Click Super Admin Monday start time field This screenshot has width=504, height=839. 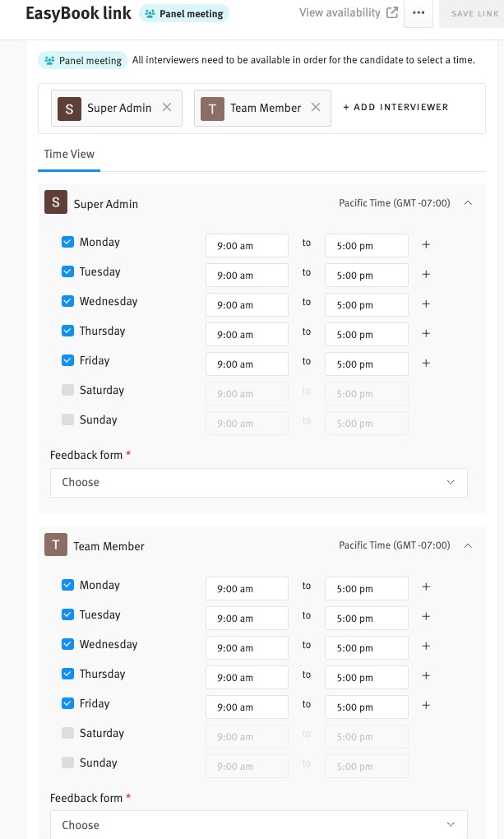coord(247,246)
